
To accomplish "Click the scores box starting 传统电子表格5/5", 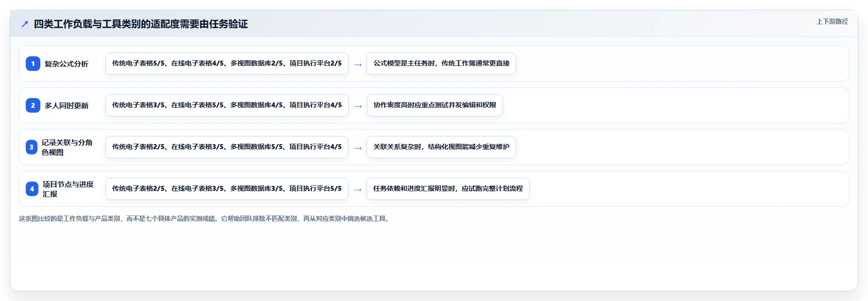I will coord(227,64).
